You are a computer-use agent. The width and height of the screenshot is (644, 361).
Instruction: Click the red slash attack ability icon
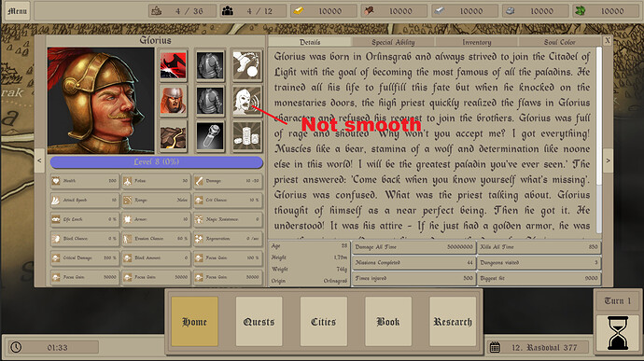[174, 65]
